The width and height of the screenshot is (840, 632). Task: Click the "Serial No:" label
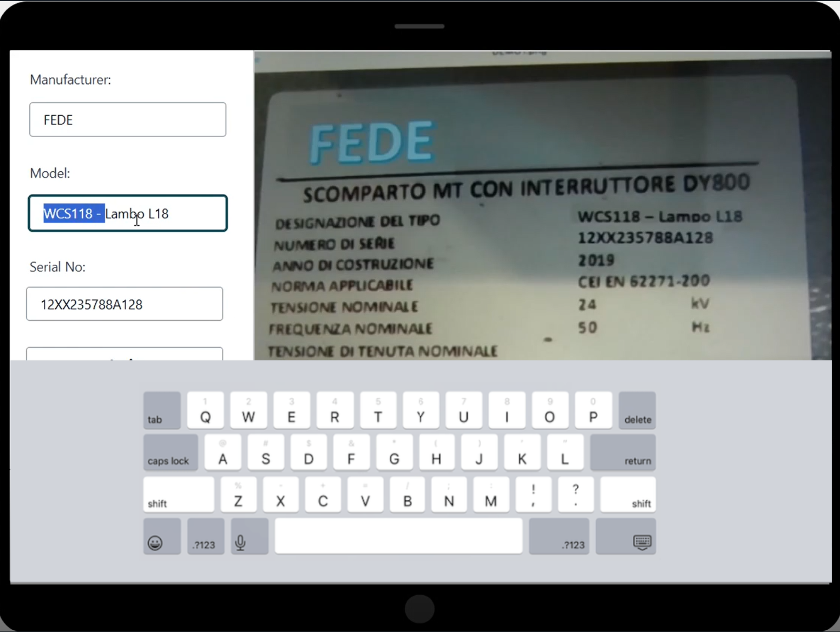click(57, 267)
